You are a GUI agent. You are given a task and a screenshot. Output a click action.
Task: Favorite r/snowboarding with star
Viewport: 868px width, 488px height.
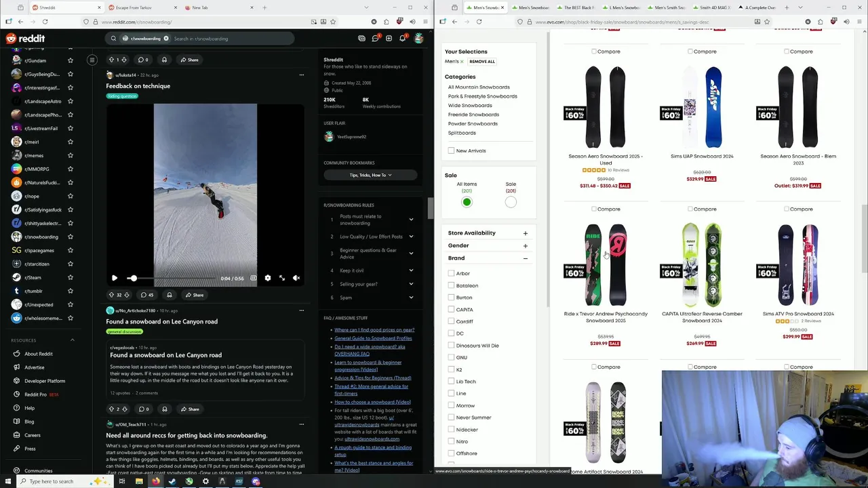point(71,237)
